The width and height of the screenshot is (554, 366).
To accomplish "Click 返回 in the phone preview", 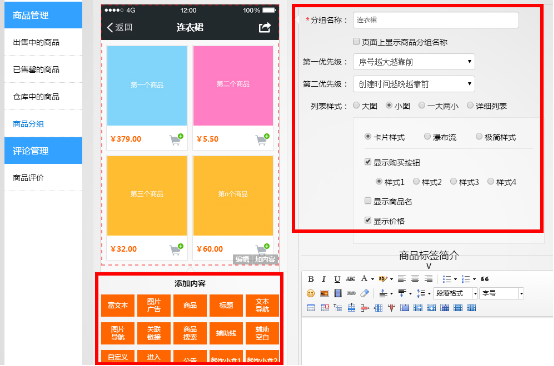I will pos(119,27).
